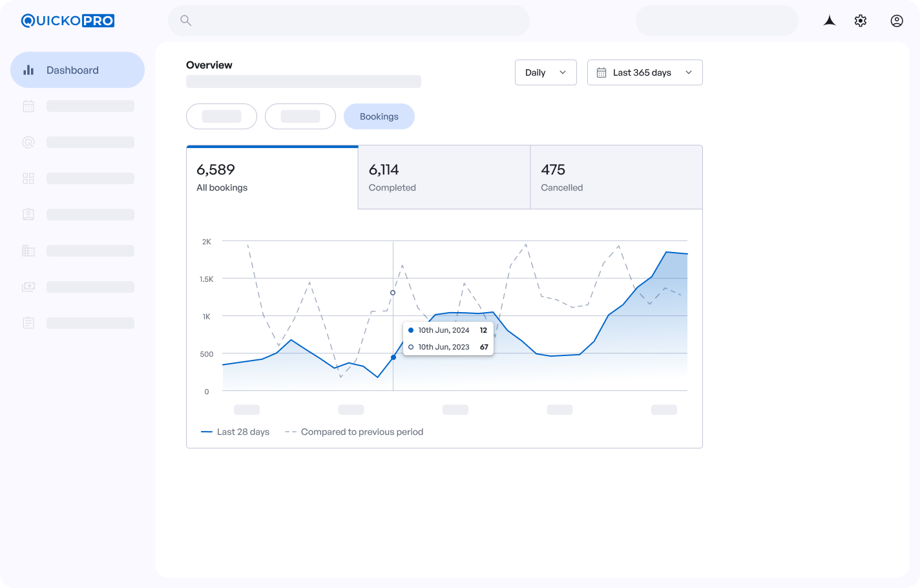This screenshot has height=588, width=920.
Task: Switch to the Completed tab
Action: (444, 178)
